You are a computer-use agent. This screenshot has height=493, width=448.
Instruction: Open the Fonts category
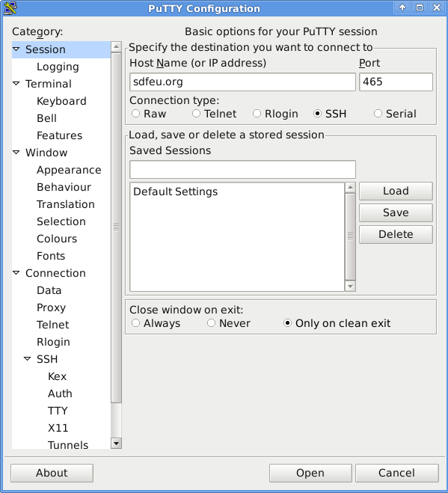click(x=51, y=256)
